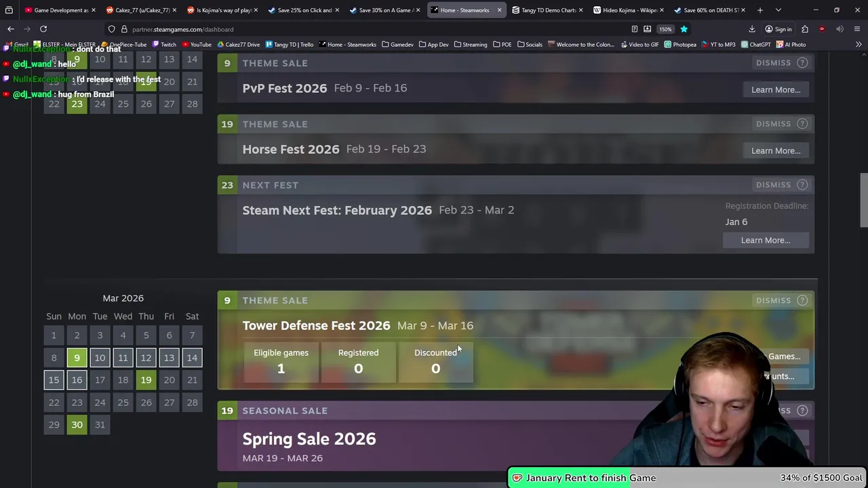Switch to Game Development tab
868x488 pixels.
pyautogui.click(x=60, y=10)
